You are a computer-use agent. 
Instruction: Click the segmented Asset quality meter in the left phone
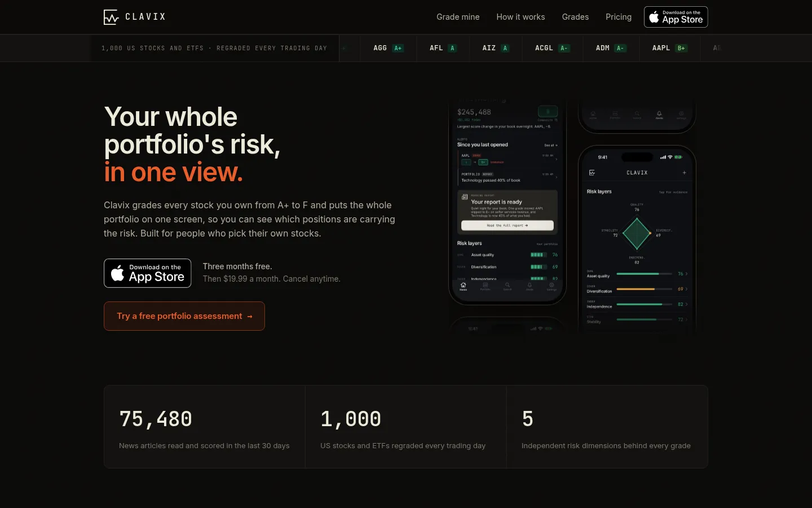[x=539, y=255]
